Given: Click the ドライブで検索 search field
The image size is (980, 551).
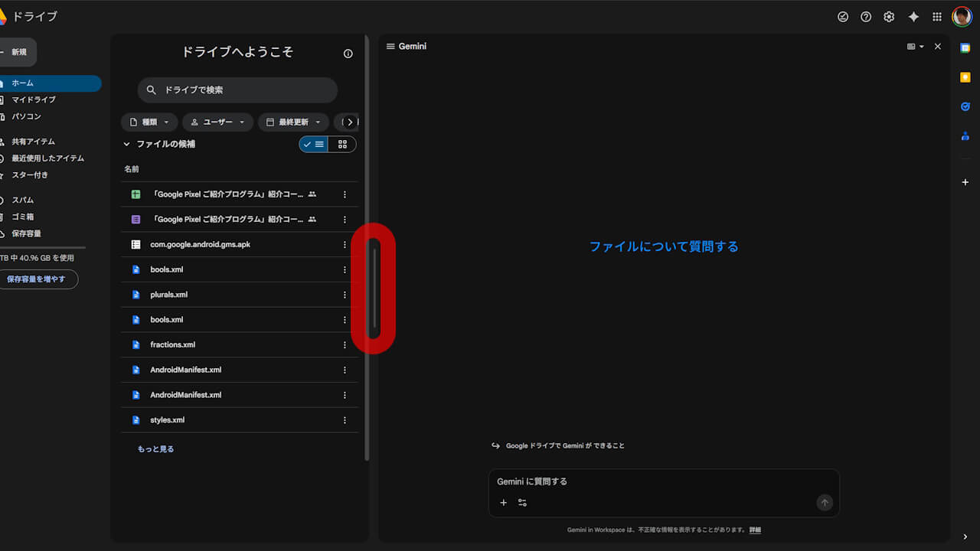Looking at the screenshot, I should (237, 90).
